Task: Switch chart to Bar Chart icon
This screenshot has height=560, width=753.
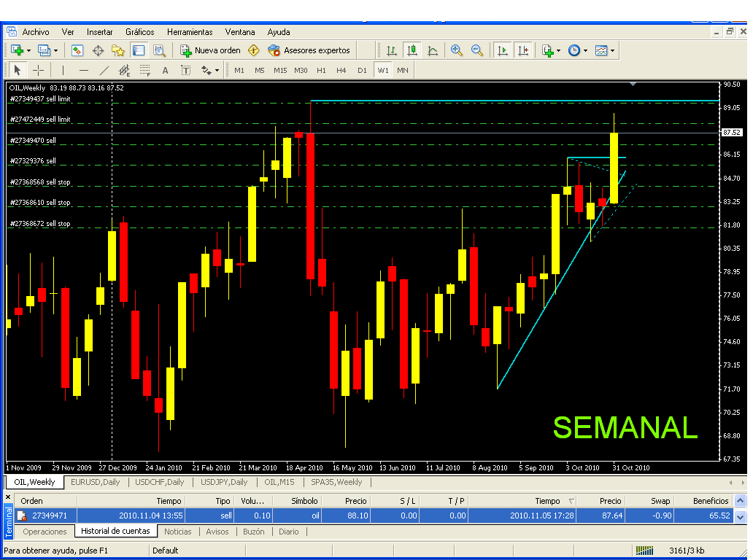Action: (392, 50)
